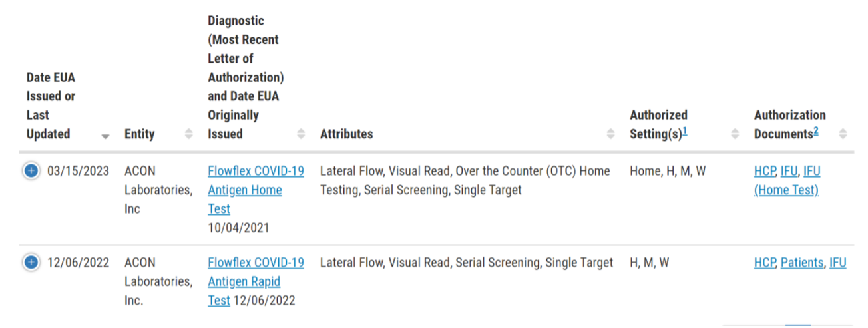
Task: Open HCP document for Rapid Test row
Action: point(765,263)
